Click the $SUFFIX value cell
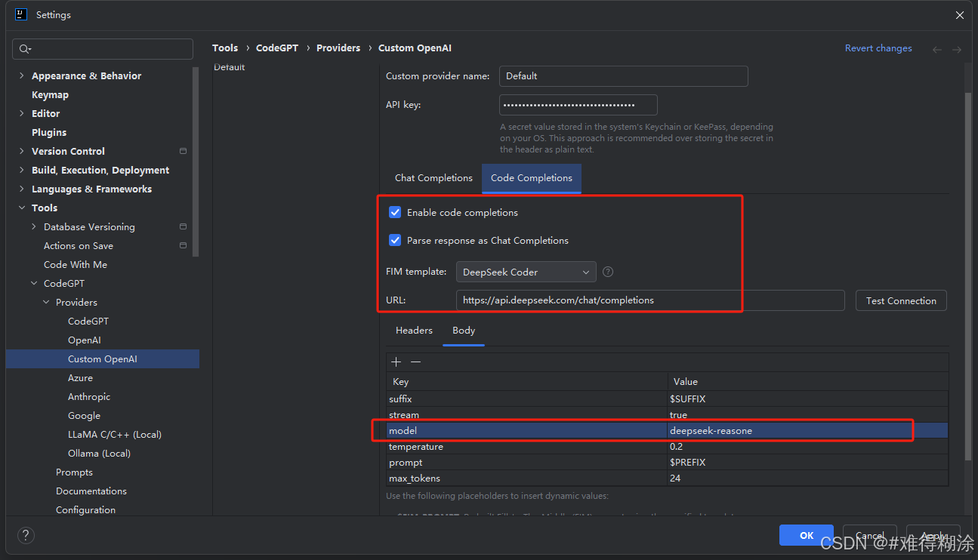The image size is (978, 560). coord(807,398)
